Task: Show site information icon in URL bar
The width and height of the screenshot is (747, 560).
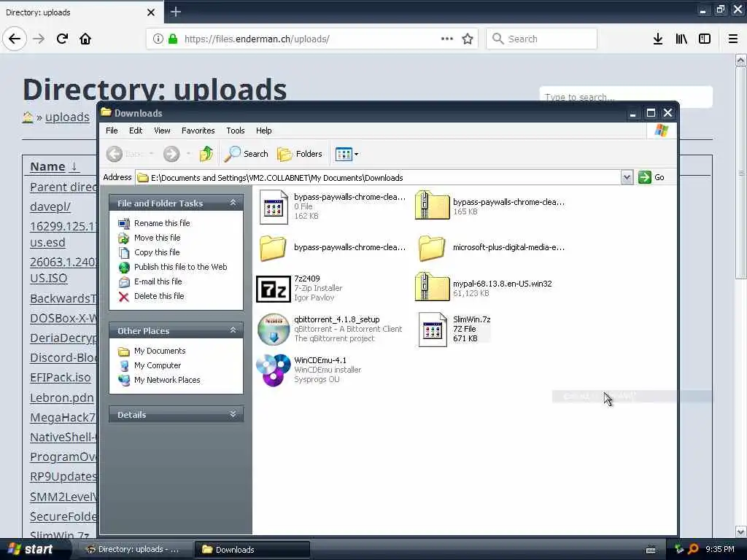Action: pos(158,39)
